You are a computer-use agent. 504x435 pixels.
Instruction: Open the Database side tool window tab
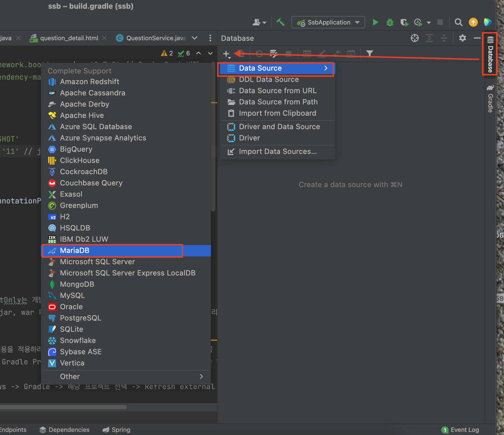pyautogui.click(x=490, y=54)
